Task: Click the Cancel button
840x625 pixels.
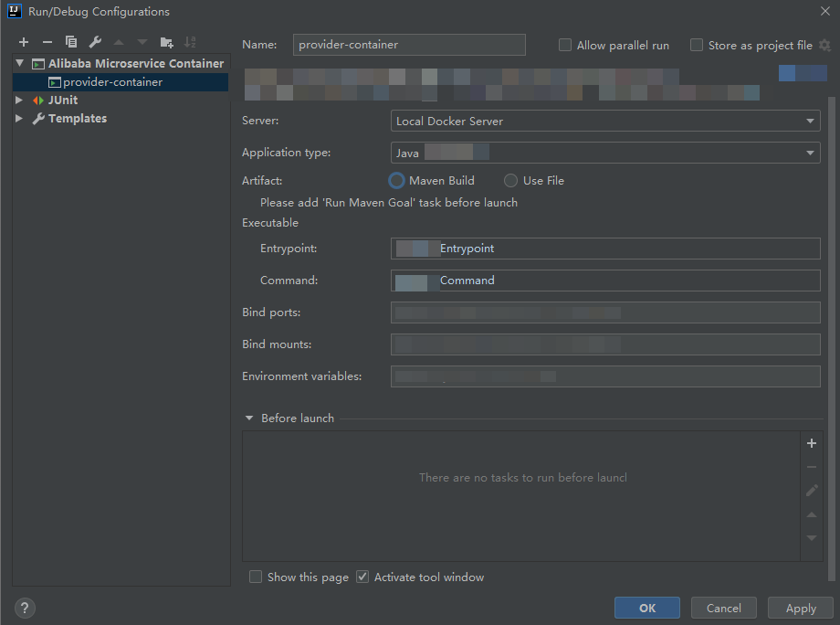Action: tap(724, 608)
